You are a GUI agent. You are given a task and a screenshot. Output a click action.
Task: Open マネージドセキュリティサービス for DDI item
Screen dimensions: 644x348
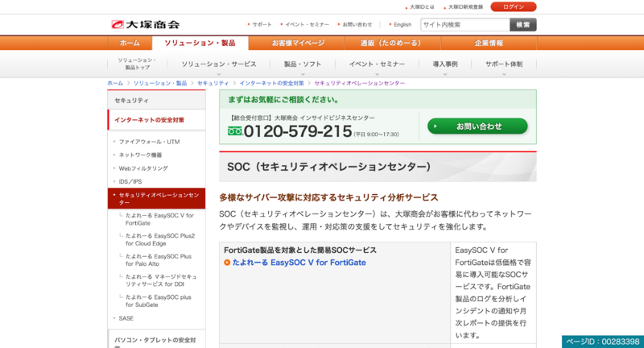pos(161,280)
